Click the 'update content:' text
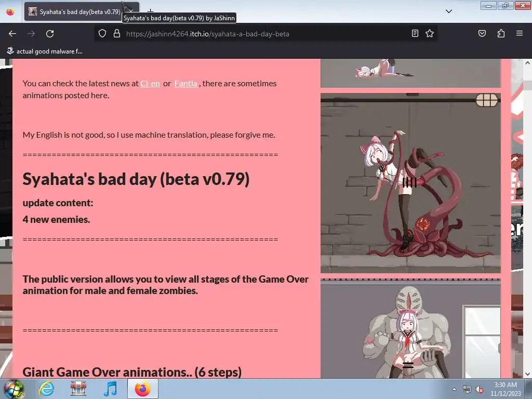Image resolution: width=532 pixels, height=399 pixels. 58,203
